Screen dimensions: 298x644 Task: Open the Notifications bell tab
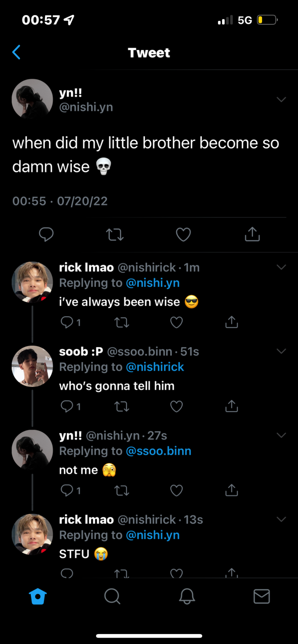tap(187, 596)
